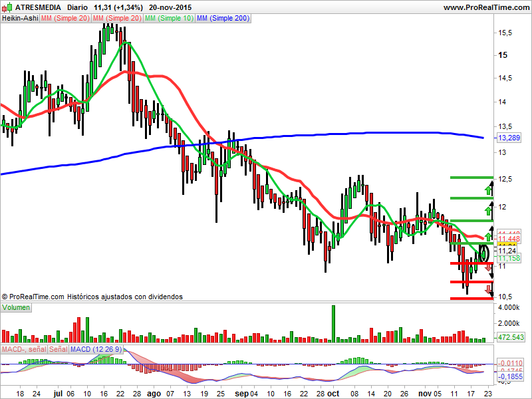Click the green 11,158 price tag
Image resolution: width=532 pixels, height=399 pixels.
(509, 259)
